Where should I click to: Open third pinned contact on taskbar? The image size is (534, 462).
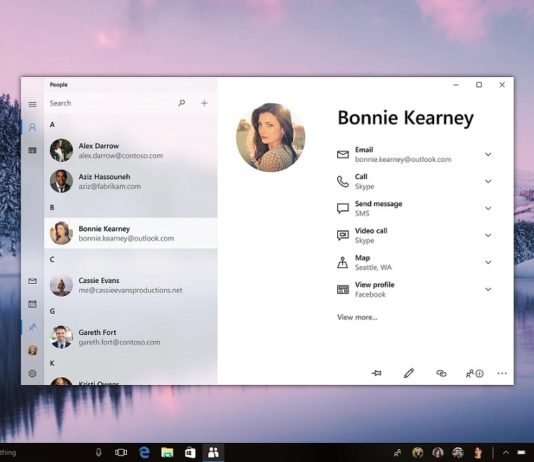tap(458, 452)
